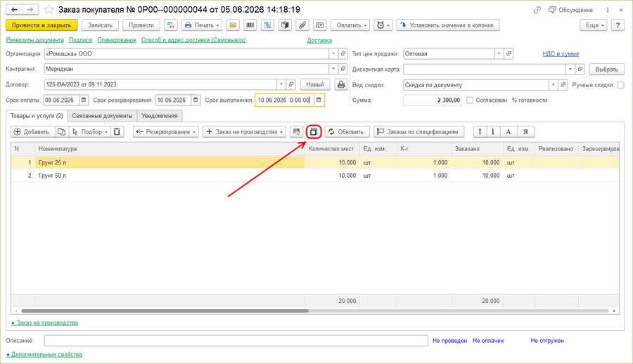Screen dimensions: 633x364
Task: Toggle the Согласован checkbox
Action: 470,100
